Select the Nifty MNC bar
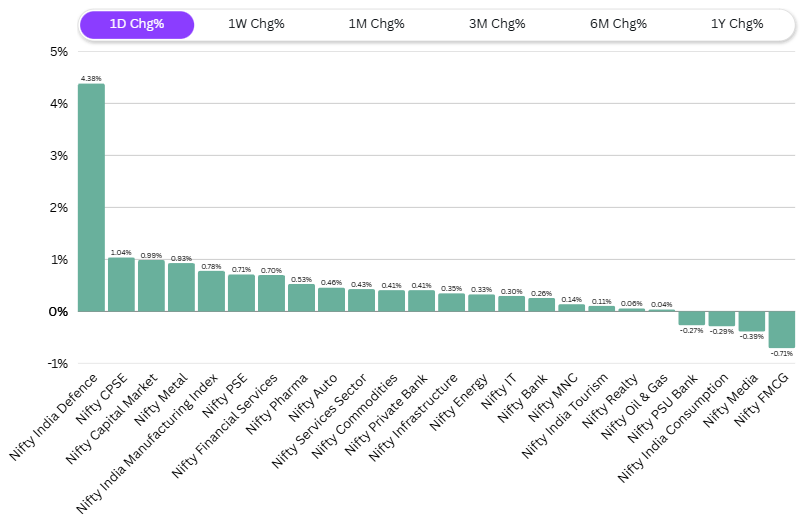Screen dimensions: 806x527 (x=572, y=308)
